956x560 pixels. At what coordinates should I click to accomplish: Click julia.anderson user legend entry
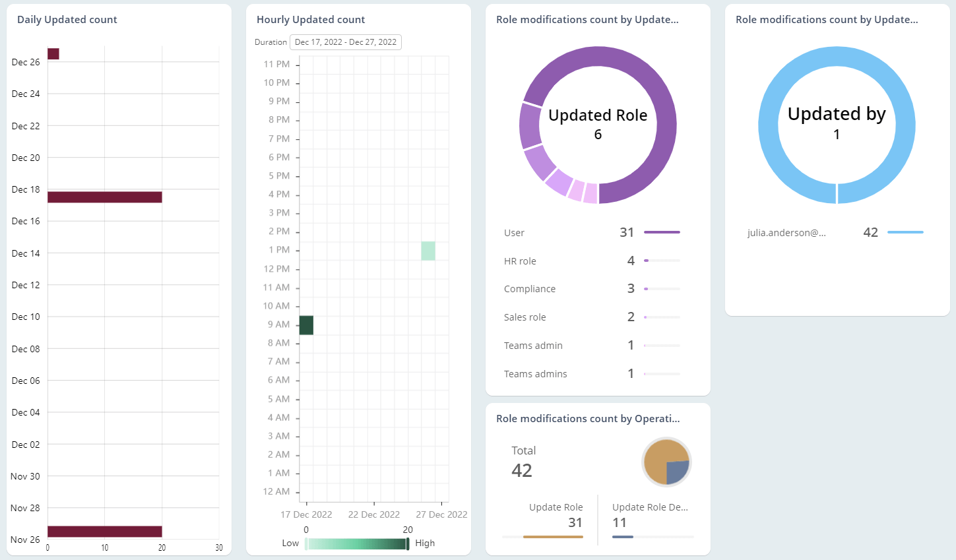[786, 233]
